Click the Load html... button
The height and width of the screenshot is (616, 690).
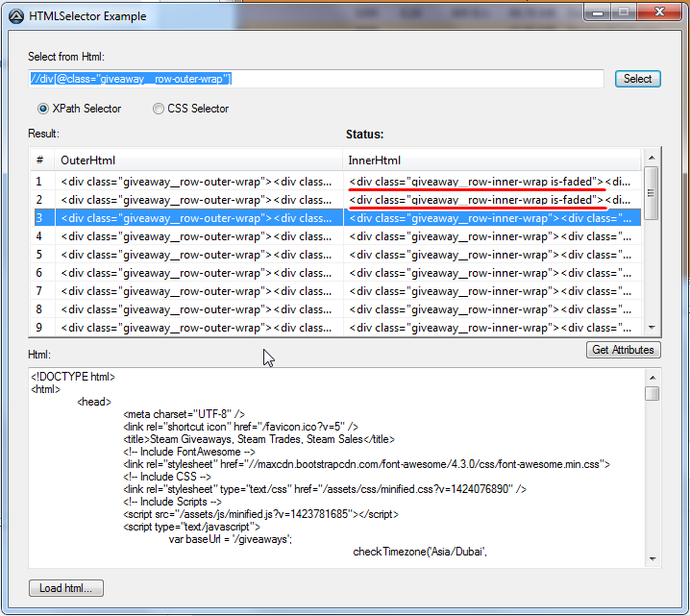click(x=66, y=588)
